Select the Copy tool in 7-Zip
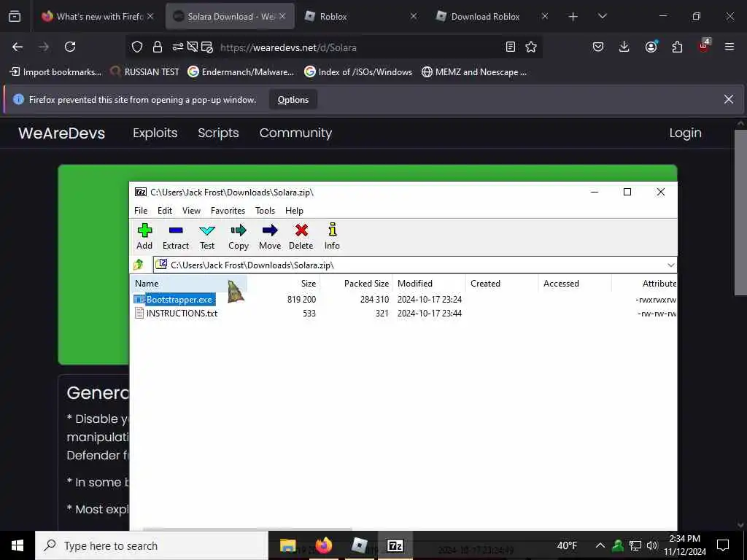Viewport: 747px width, 560px height. click(x=239, y=237)
